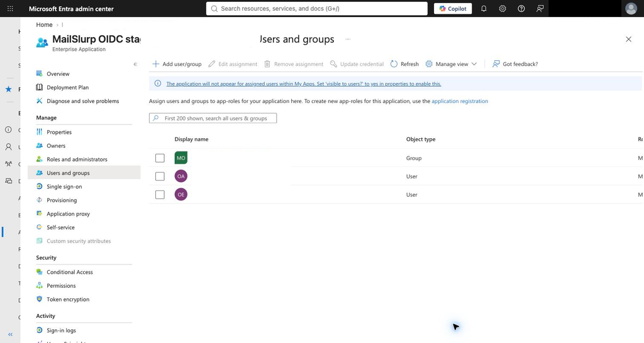This screenshot has width=644, height=343.
Task: Click Remove assignment in toolbar
Action: tap(294, 64)
